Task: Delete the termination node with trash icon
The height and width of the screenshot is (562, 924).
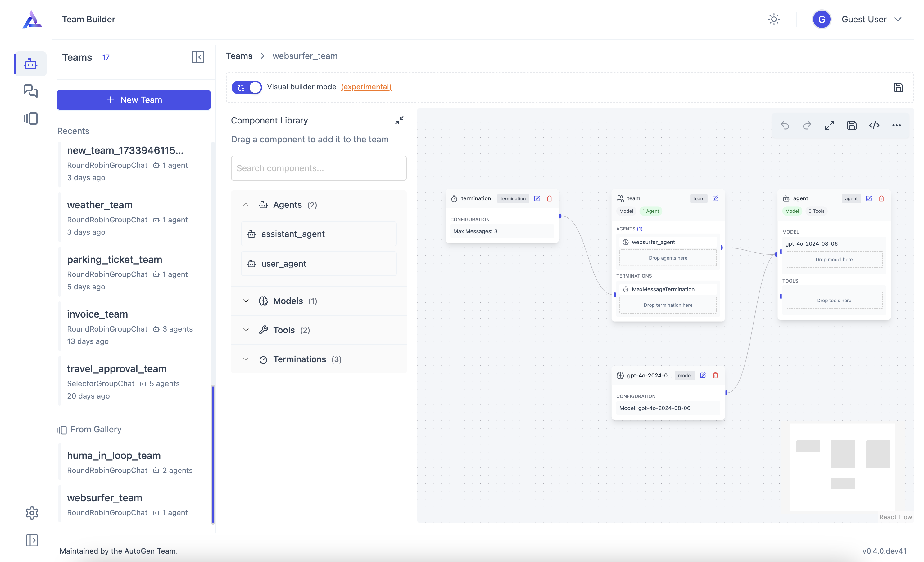Action: (x=549, y=198)
